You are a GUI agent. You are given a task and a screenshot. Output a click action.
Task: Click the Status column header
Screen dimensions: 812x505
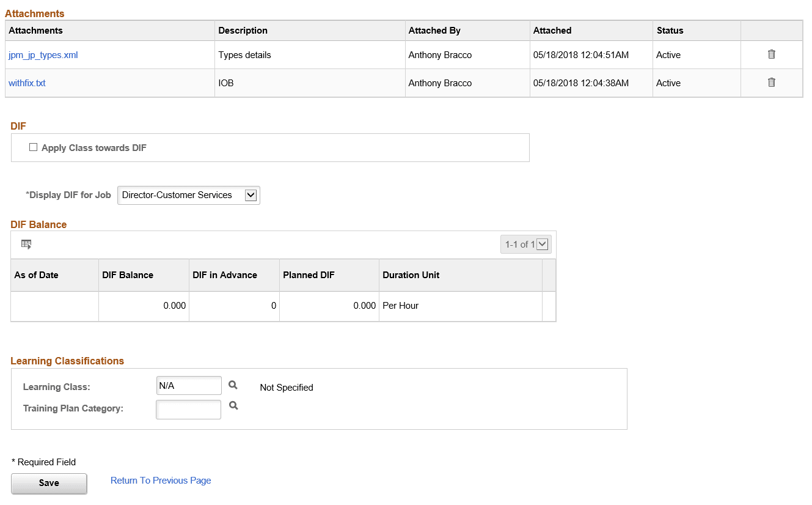[670, 31]
